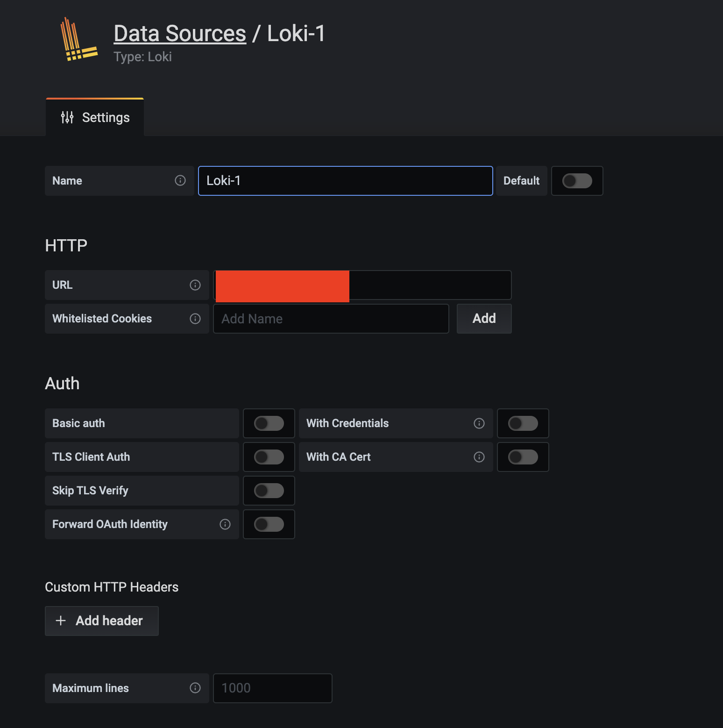
Task: Enable the With Credentials switch
Action: tap(523, 423)
